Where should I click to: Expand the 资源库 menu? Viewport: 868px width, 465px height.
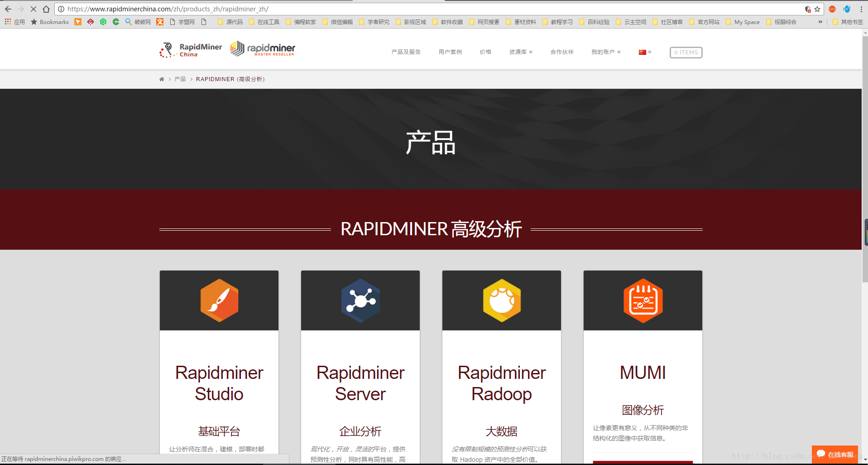(x=521, y=52)
